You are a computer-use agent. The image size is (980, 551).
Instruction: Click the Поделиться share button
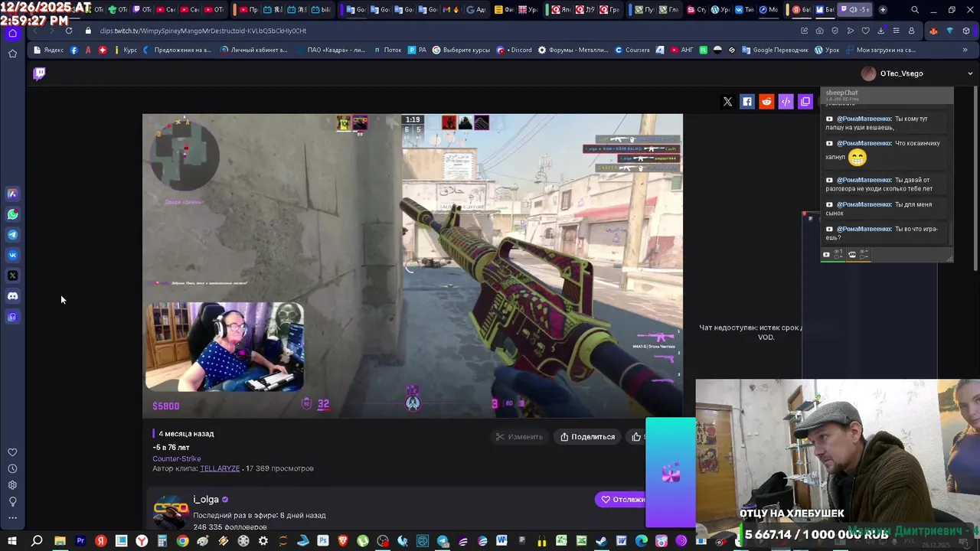pos(587,437)
